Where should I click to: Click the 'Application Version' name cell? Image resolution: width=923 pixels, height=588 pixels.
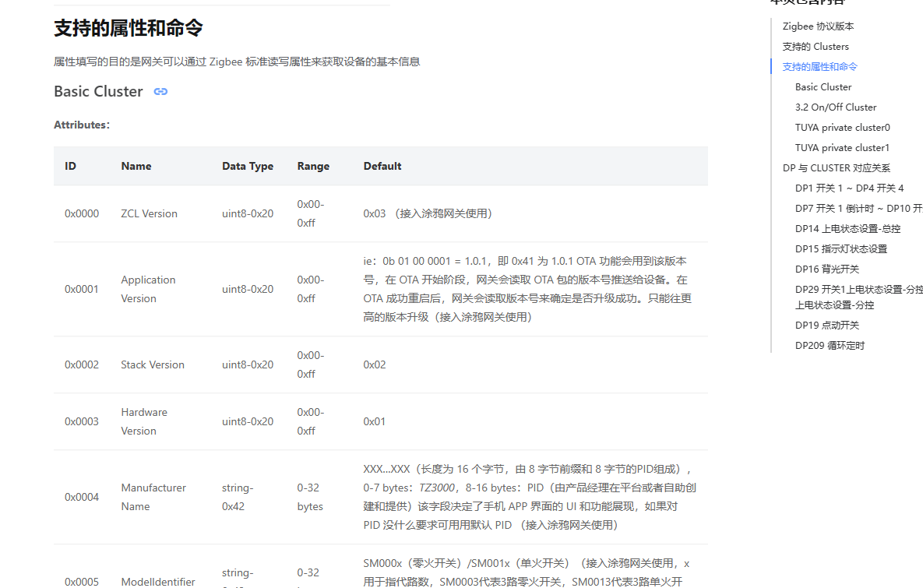[x=148, y=289]
